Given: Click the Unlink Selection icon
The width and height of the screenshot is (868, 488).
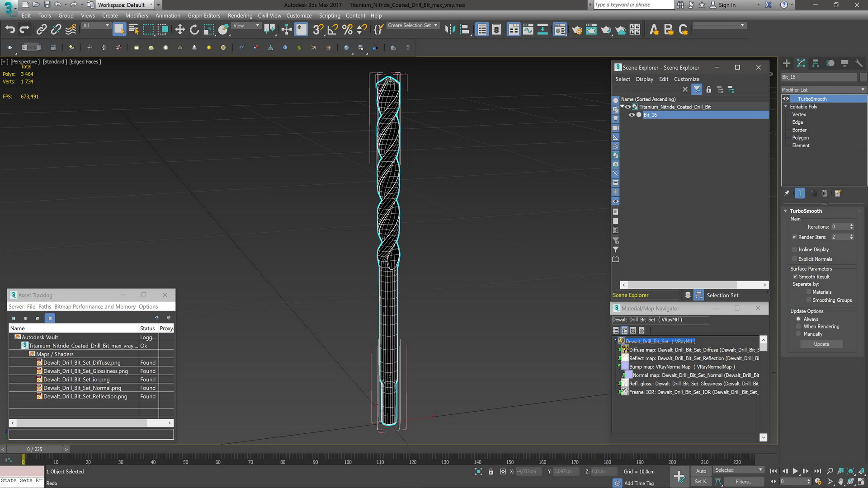Looking at the screenshot, I should (56, 30).
